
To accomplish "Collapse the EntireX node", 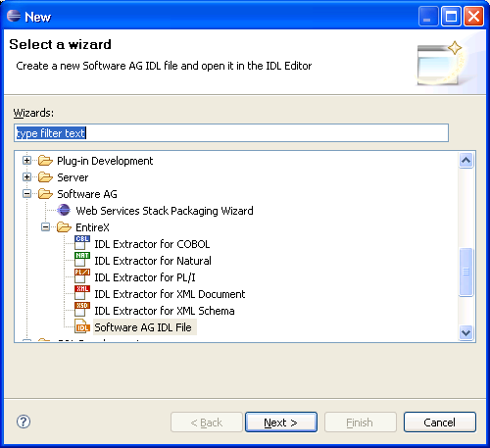I will coord(46,227).
